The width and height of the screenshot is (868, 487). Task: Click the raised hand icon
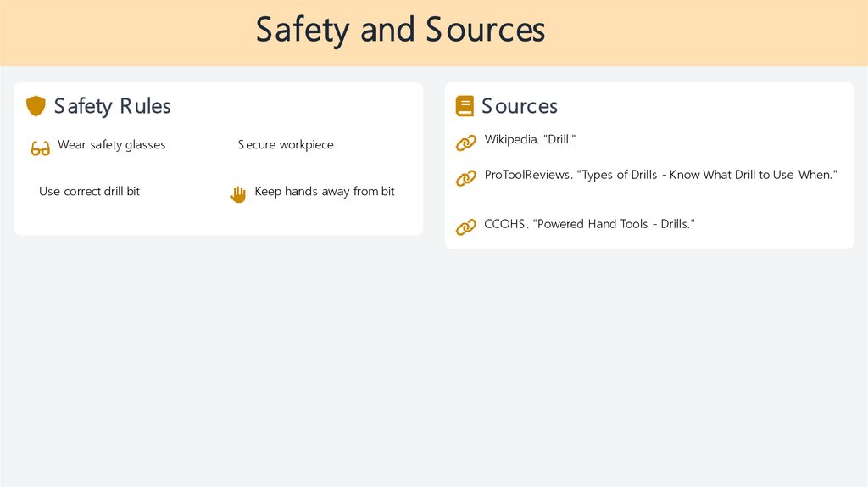point(238,194)
